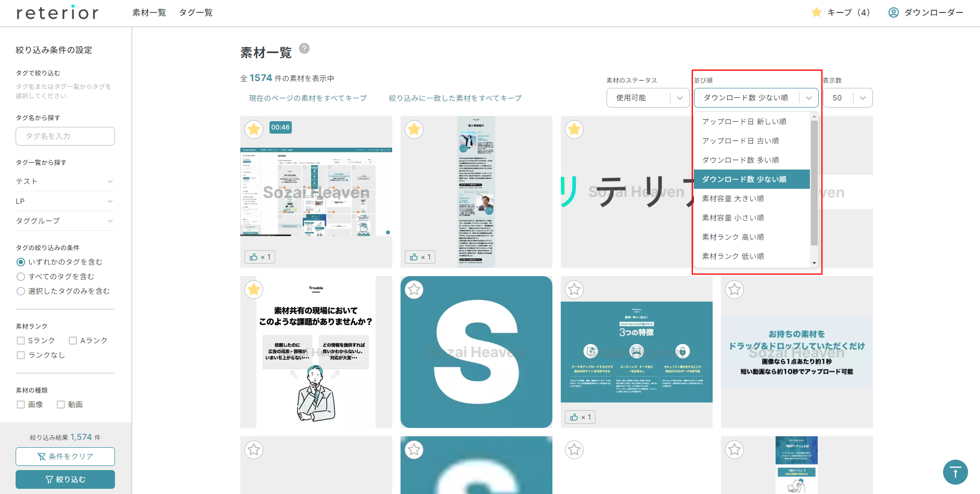Viewport: 980px width, 494px height.
Task: Click the user account icon beside ダウンローダー
Action: tap(893, 12)
